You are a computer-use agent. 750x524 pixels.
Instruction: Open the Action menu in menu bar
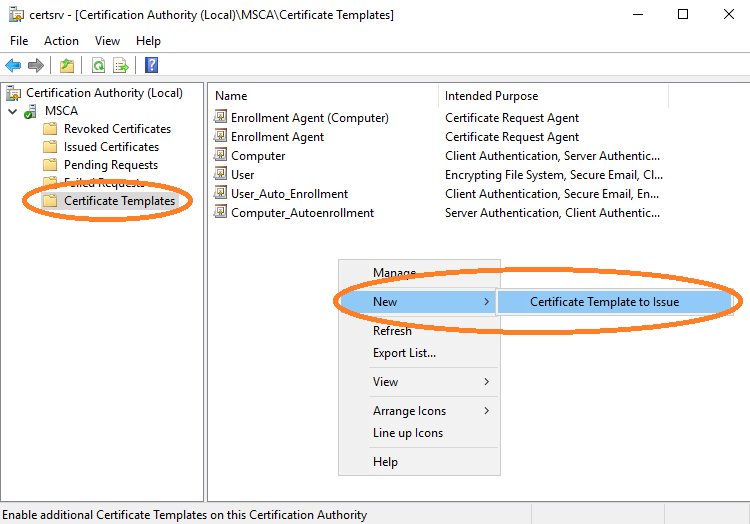(x=61, y=41)
